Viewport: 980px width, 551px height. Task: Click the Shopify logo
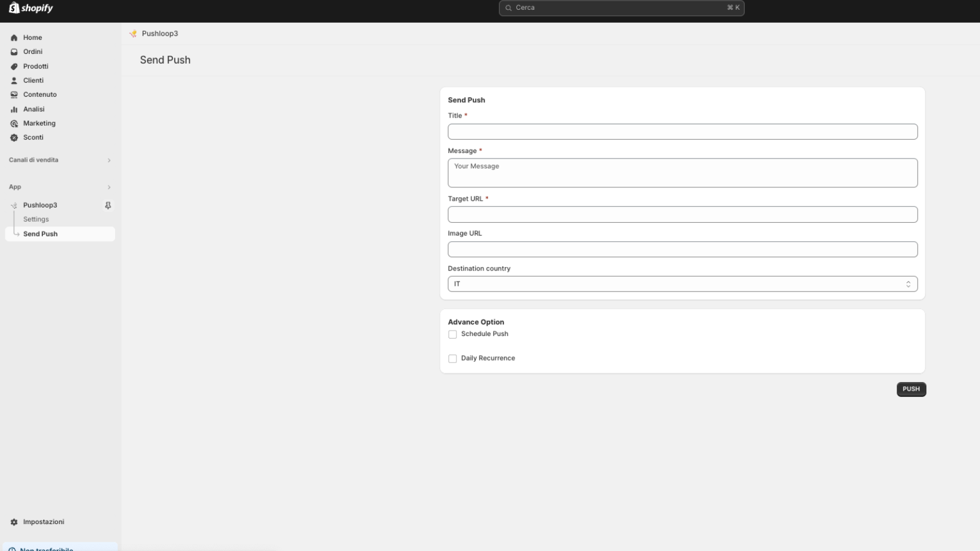tap(31, 8)
